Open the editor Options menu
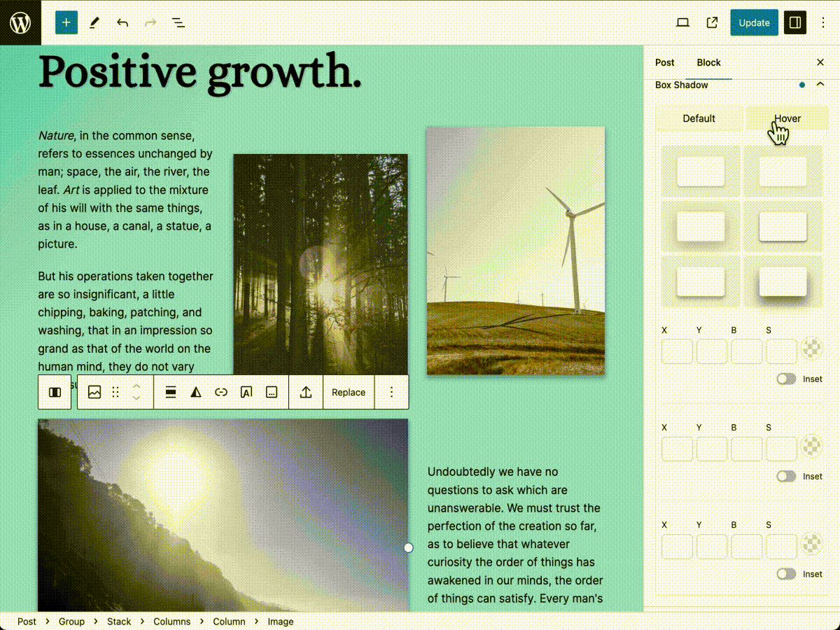840x630 pixels. [823, 22]
